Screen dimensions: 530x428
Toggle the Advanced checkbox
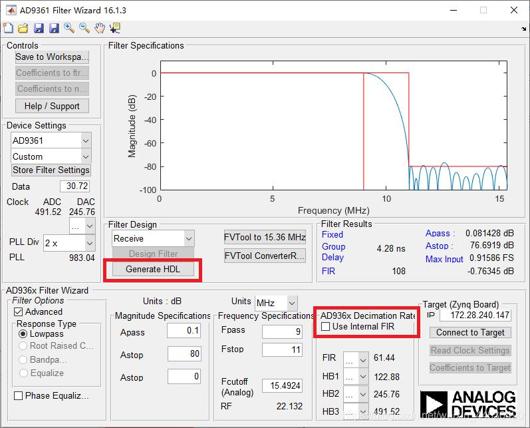point(18,311)
